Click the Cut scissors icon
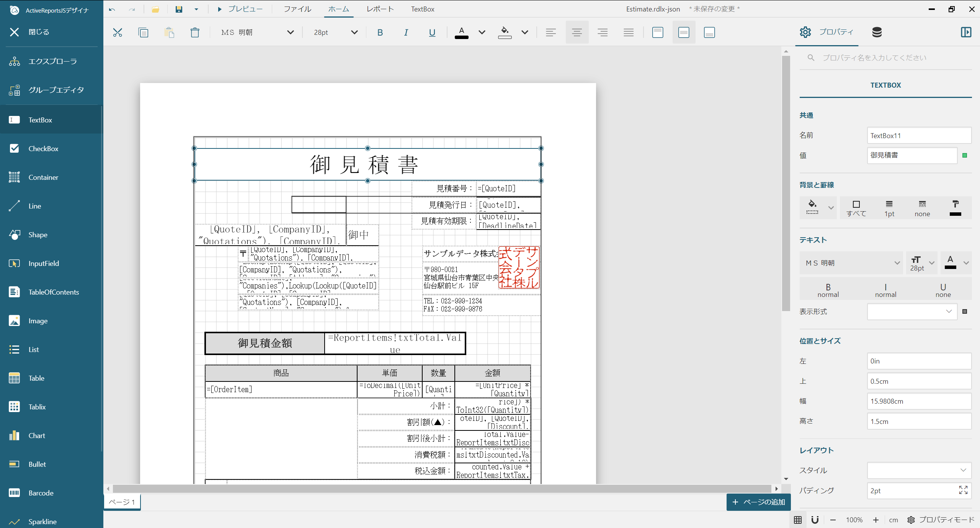Image resolution: width=980 pixels, height=528 pixels. click(x=118, y=33)
